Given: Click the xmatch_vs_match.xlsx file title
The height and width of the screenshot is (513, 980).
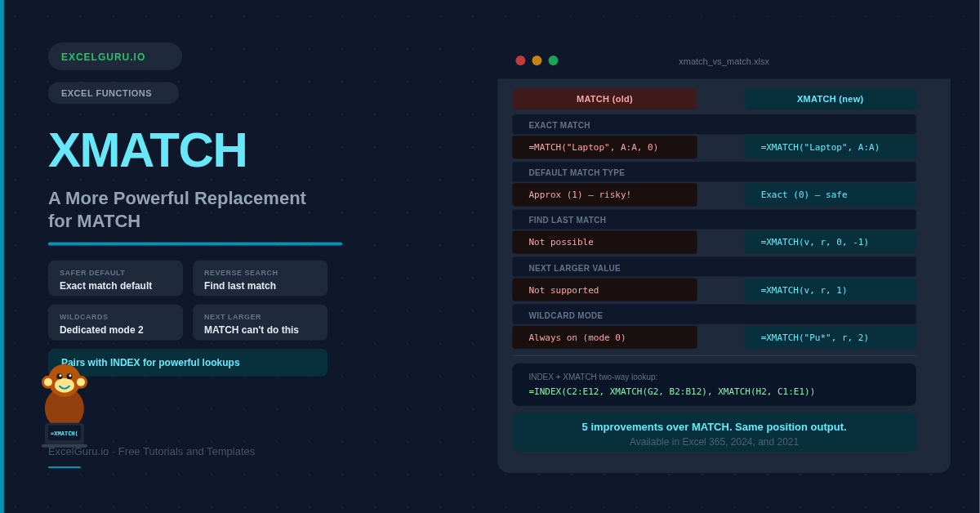Looking at the screenshot, I should [x=724, y=61].
